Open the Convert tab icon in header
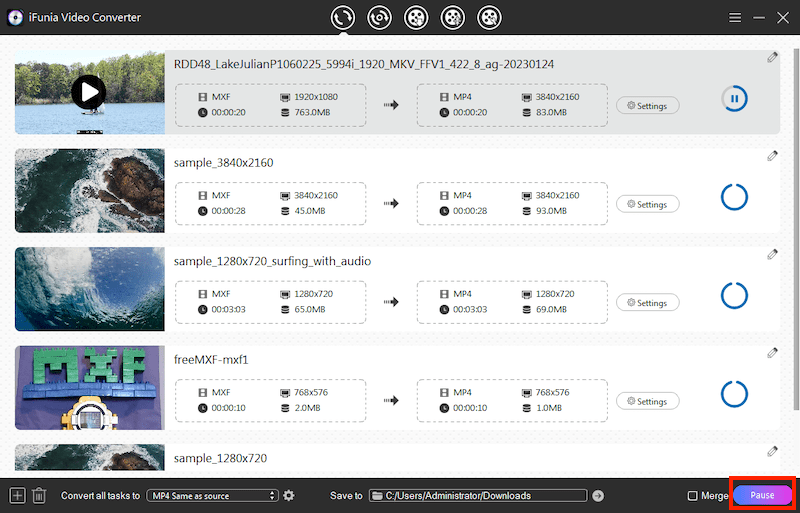This screenshot has width=800, height=513. tap(343, 17)
